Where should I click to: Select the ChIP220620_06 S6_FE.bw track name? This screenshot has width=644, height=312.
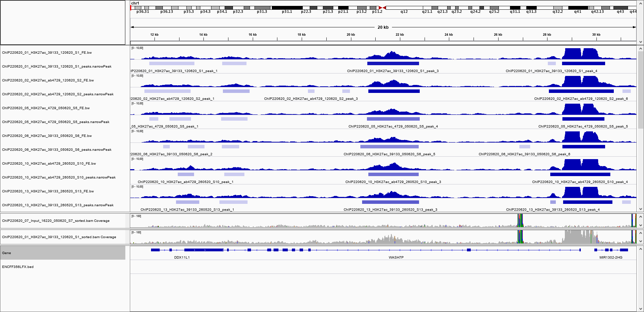click(47, 136)
